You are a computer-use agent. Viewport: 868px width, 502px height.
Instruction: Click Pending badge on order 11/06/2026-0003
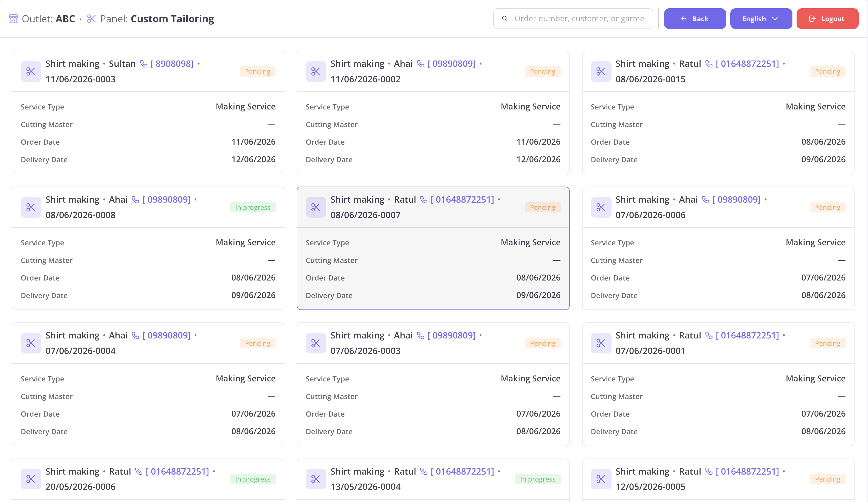pyautogui.click(x=257, y=72)
